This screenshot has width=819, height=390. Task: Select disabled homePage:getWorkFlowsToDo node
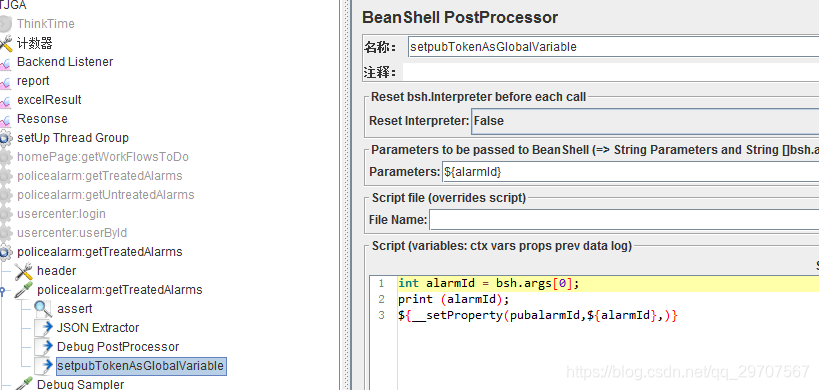click(103, 157)
